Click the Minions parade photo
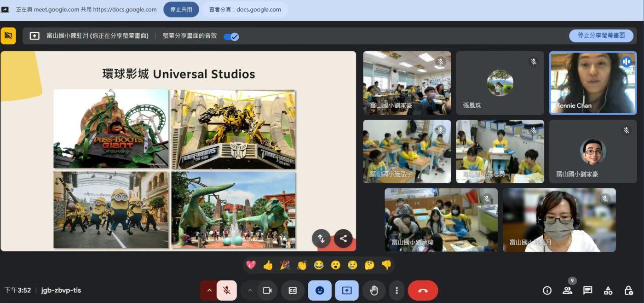 [x=111, y=210]
